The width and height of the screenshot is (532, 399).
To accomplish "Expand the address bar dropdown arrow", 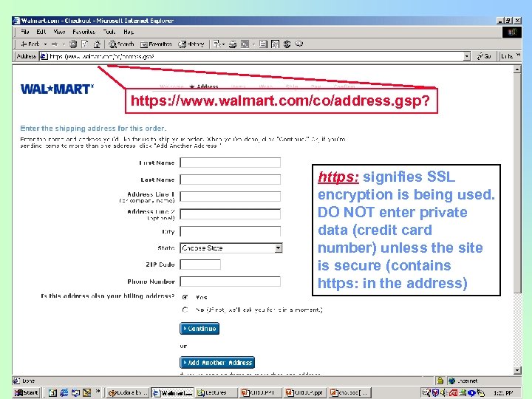I will [467, 56].
